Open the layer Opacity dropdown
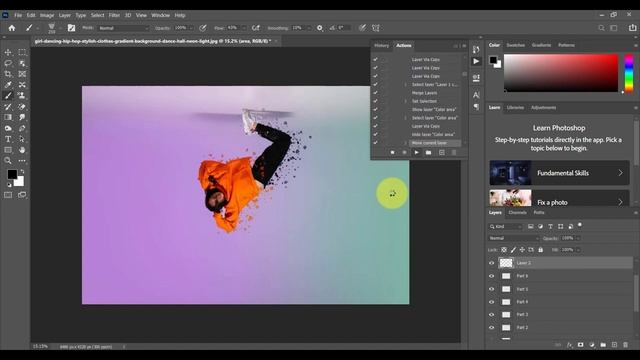 578,238
